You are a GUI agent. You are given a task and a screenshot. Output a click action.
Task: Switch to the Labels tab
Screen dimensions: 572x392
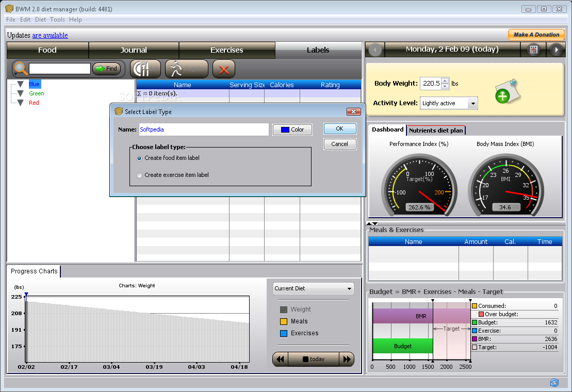[x=318, y=50]
